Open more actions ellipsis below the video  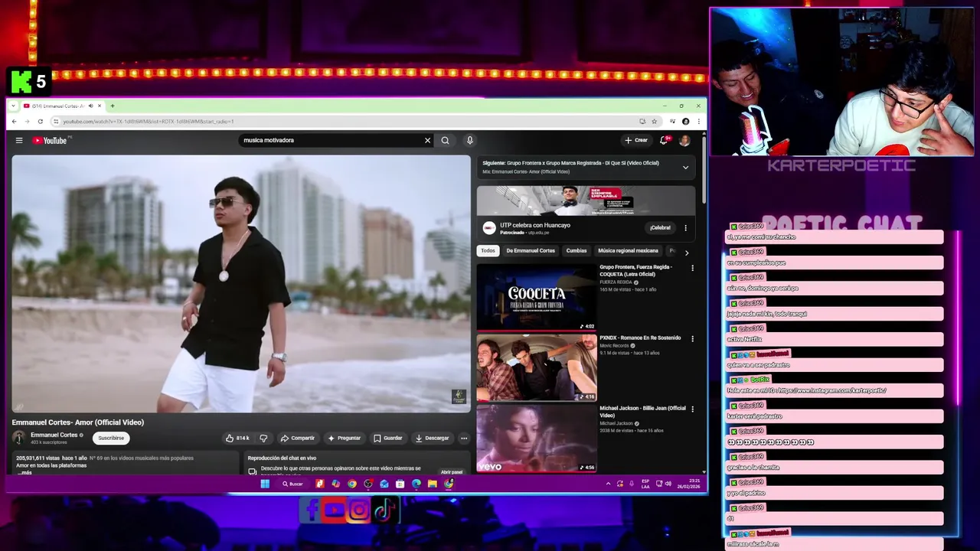pyautogui.click(x=463, y=438)
